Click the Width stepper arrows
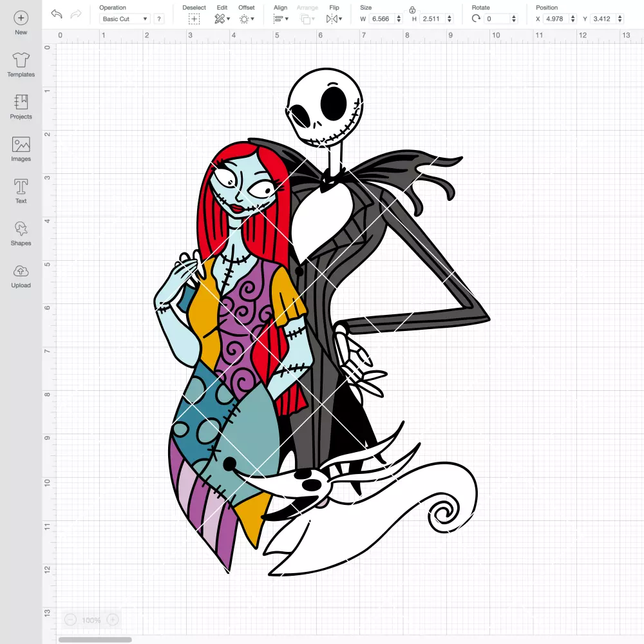The height and width of the screenshot is (644, 644). point(399,19)
